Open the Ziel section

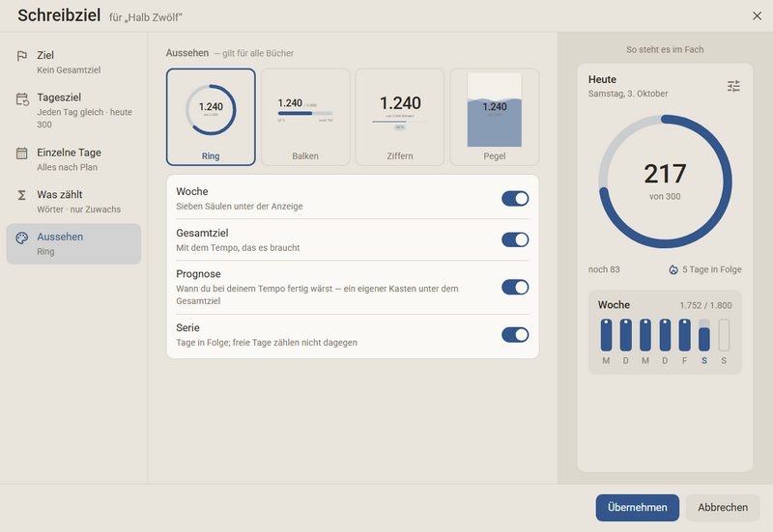coord(73,62)
